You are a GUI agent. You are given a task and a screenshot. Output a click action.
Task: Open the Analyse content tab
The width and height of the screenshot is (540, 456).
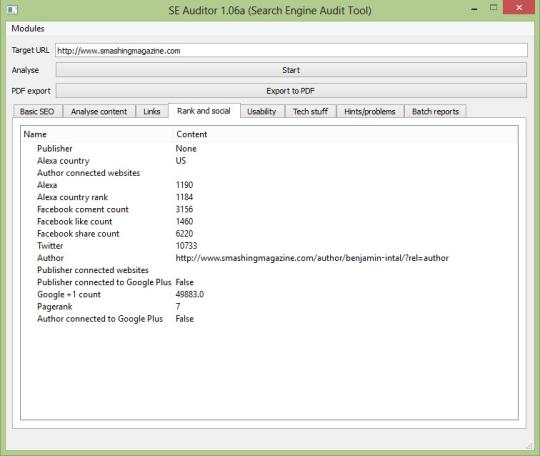99,112
